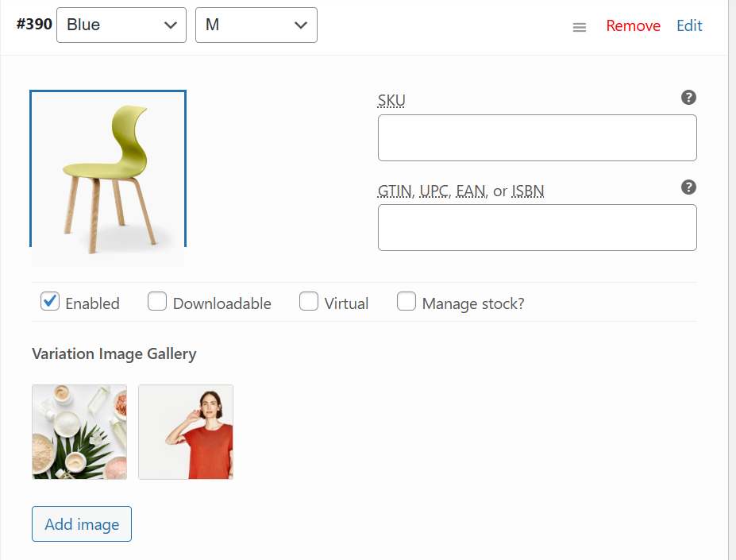Click the drag handle icon for variation #390
This screenshot has height=560, width=736.
coord(580,27)
